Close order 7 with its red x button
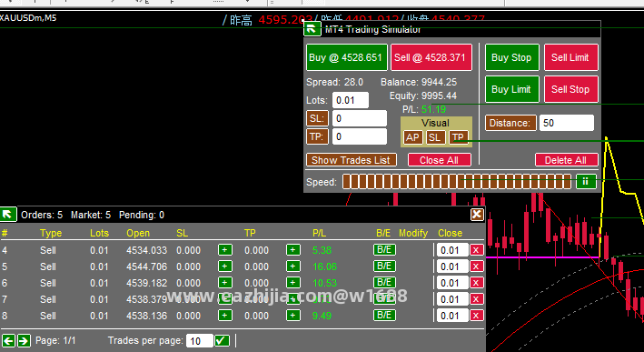This screenshot has width=644, height=352. (x=477, y=299)
